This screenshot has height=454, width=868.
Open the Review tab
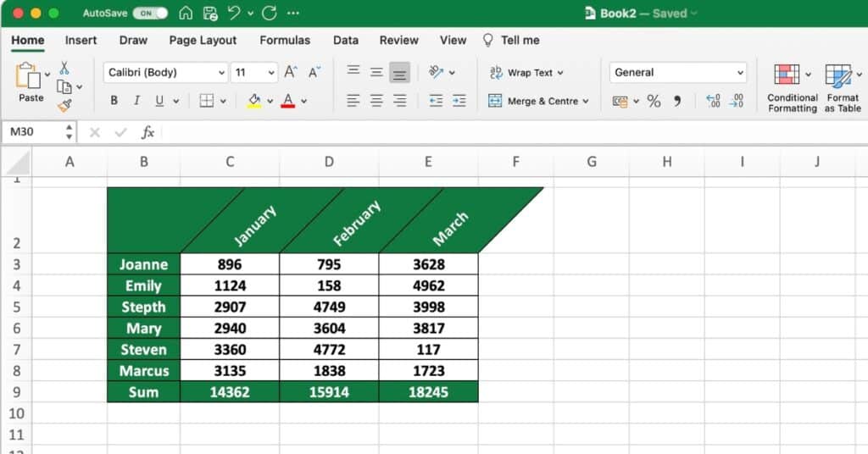click(x=398, y=41)
